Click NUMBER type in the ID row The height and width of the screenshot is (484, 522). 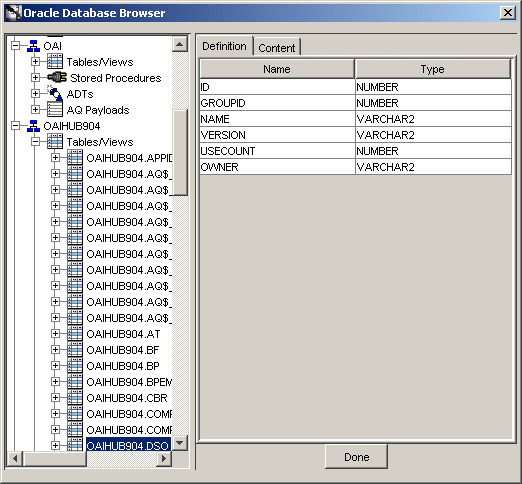click(x=433, y=87)
